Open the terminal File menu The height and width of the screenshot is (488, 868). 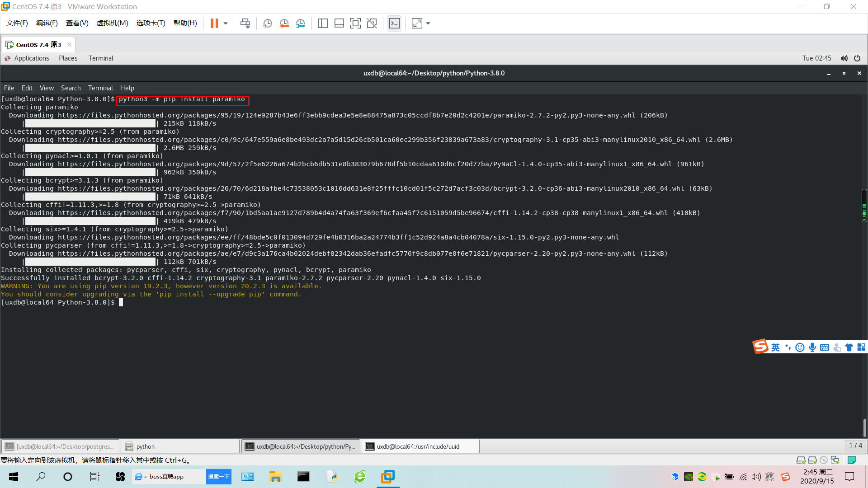click(x=9, y=88)
